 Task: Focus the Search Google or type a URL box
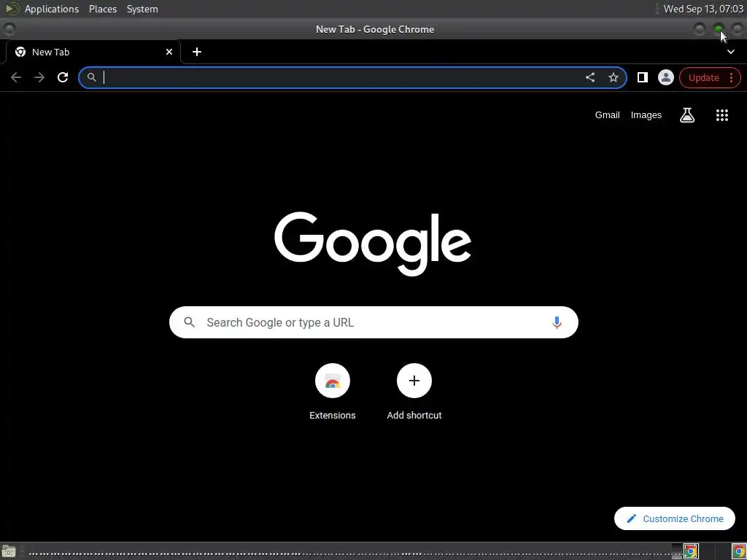[x=373, y=322]
